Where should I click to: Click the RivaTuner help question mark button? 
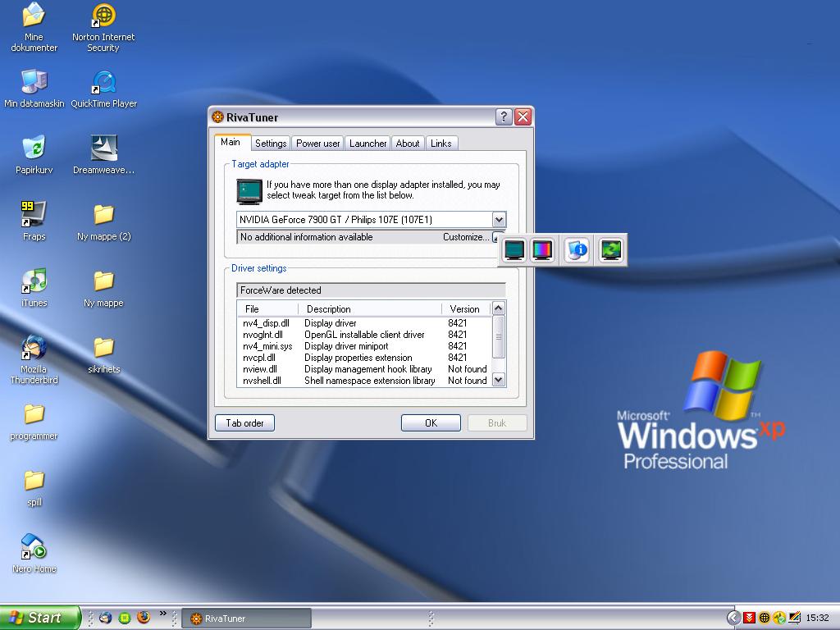coord(504,116)
